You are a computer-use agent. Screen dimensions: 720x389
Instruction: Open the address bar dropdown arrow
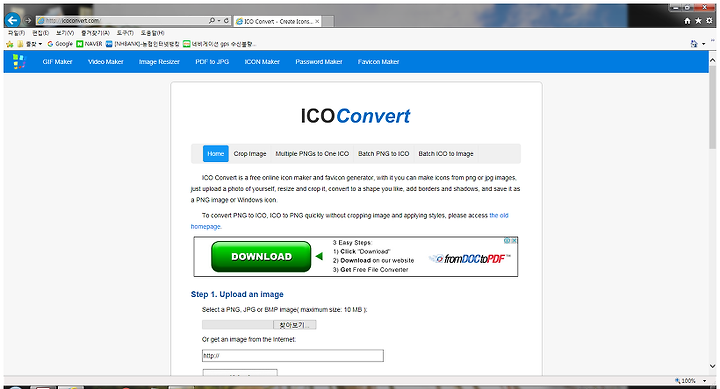219,21
